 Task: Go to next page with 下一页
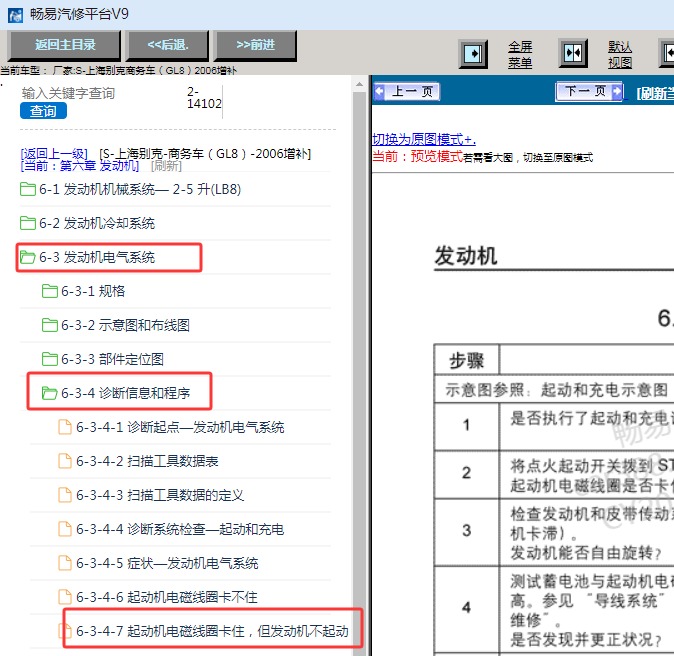point(589,91)
